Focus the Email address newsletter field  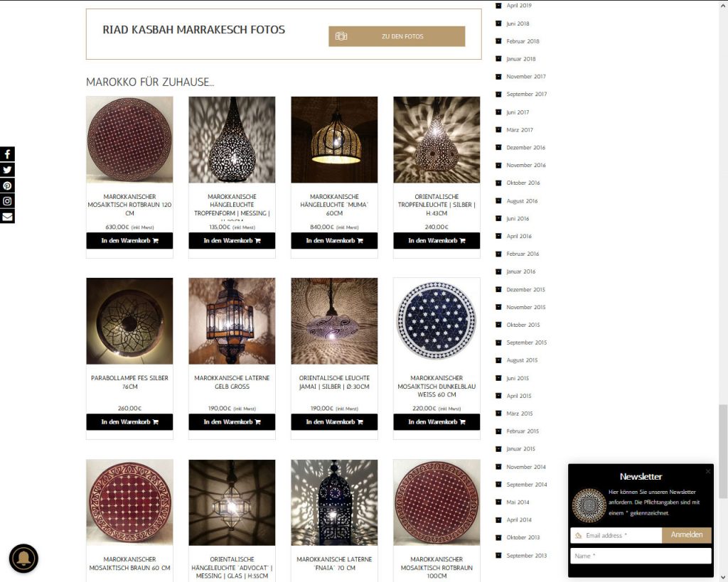pyautogui.click(x=616, y=535)
